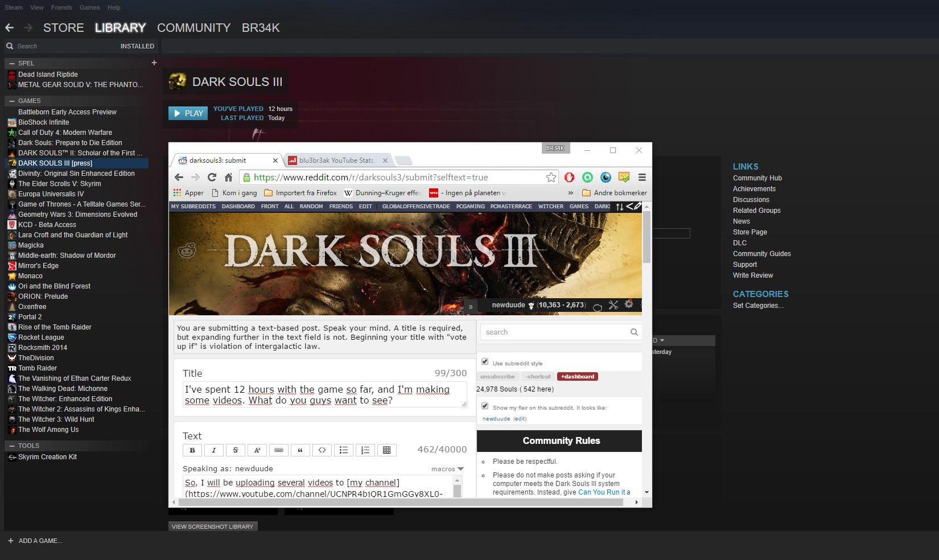This screenshot has width=939, height=560.
Task: Select The Witcher 3: Wild Hunt in library
Action: coord(56,419)
